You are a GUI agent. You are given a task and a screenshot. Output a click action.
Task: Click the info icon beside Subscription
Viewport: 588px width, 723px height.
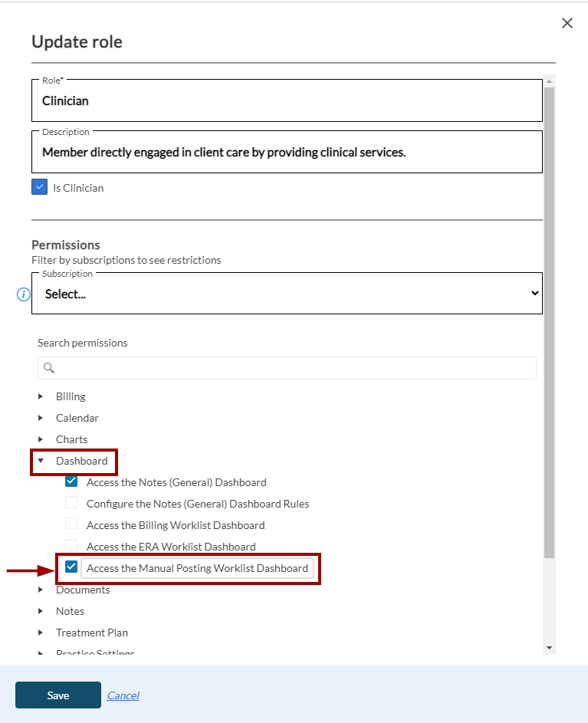(23, 294)
